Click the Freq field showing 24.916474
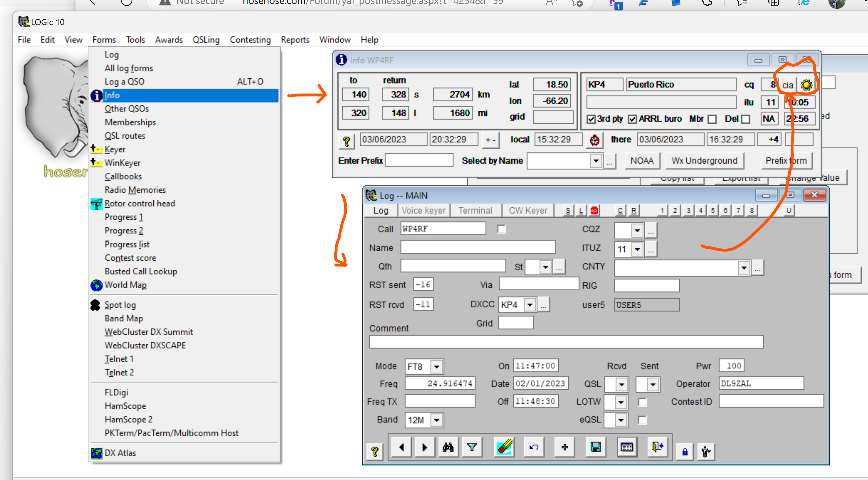 pos(440,384)
